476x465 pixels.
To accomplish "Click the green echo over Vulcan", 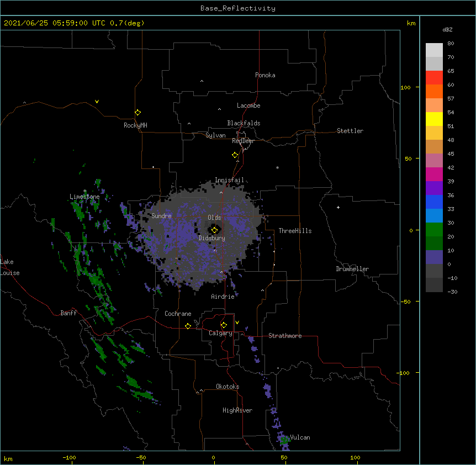I will point(284,440).
